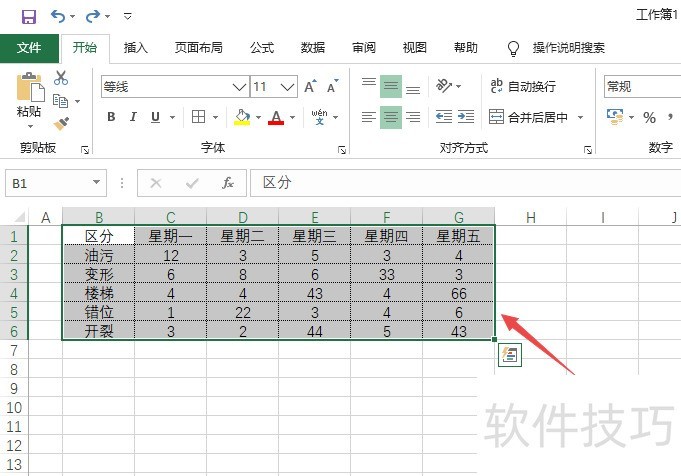Switch to the 公式 tab
Viewport: 681px width, 476px height.
(x=262, y=47)
